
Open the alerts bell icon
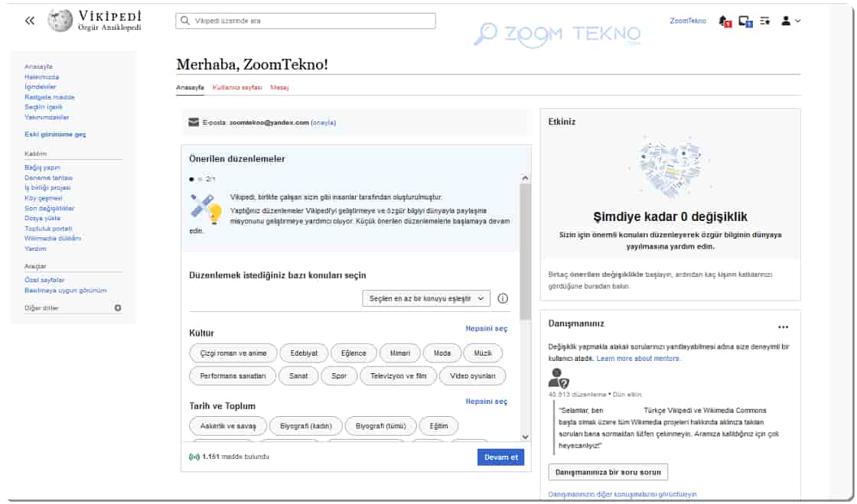(x=725, y=21)
